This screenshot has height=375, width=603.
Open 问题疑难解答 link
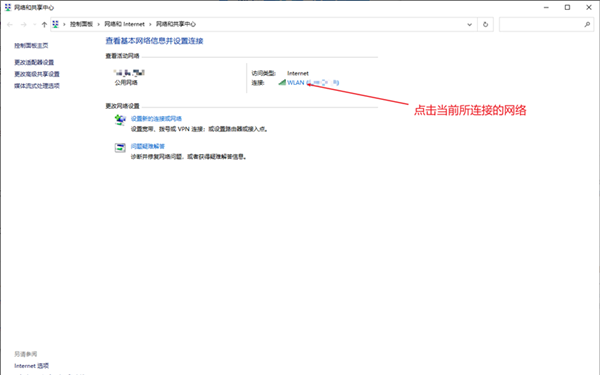click(x=148, y=146)
